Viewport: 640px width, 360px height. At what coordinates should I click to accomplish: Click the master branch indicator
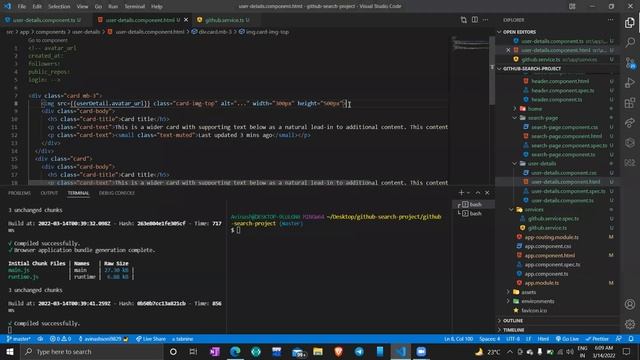(x=19, y=339)
